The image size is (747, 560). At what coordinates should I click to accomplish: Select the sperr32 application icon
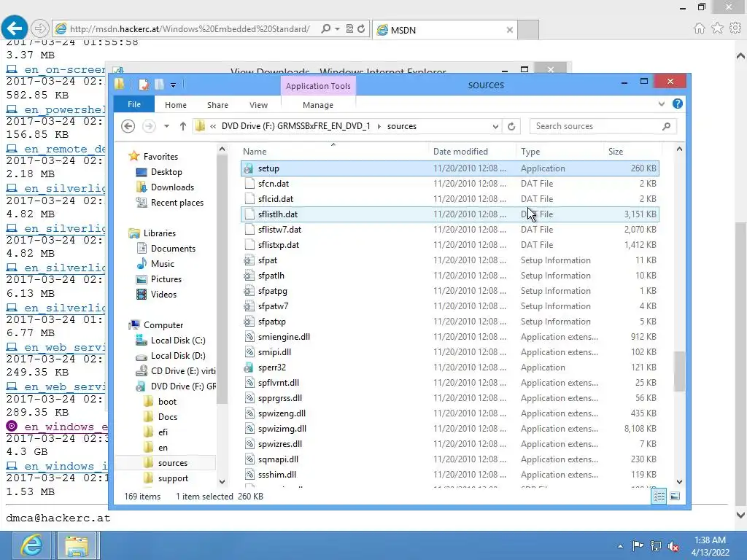tap(248, 367)
